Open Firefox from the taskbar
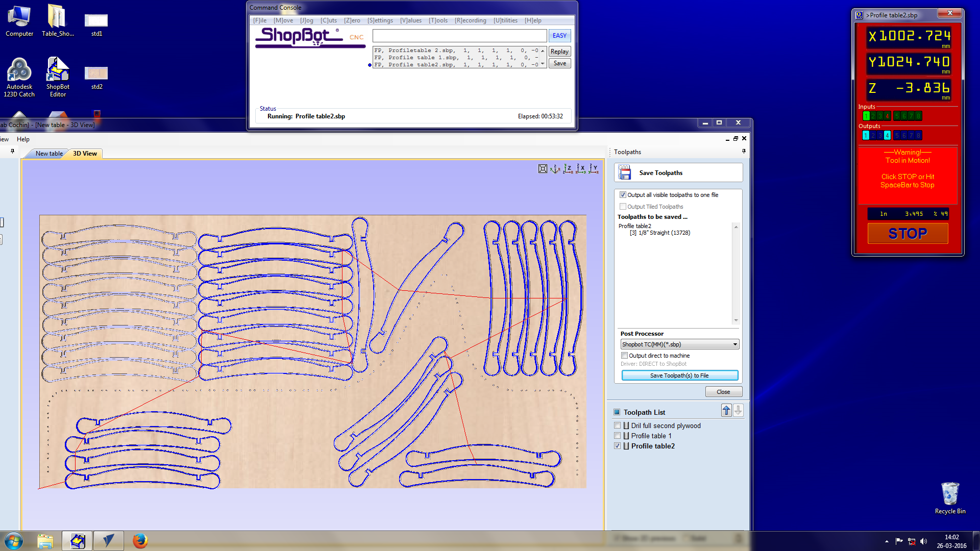 click(140, 541)
